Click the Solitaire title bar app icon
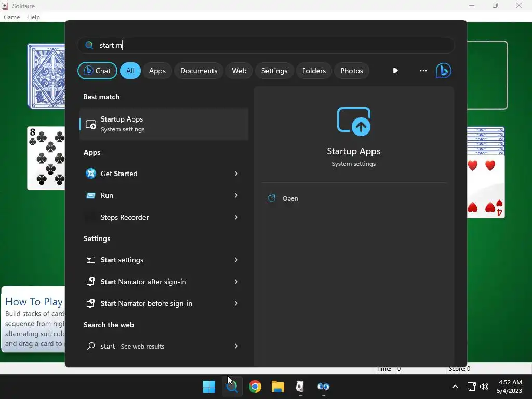This screenshot has width=532, height=399. [5, 6]
